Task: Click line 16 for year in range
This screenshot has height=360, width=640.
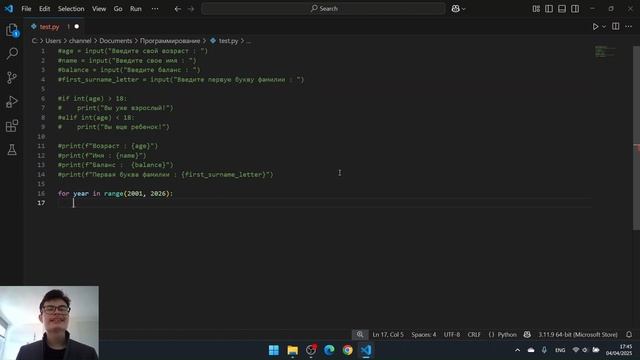Action: point(116,193)
